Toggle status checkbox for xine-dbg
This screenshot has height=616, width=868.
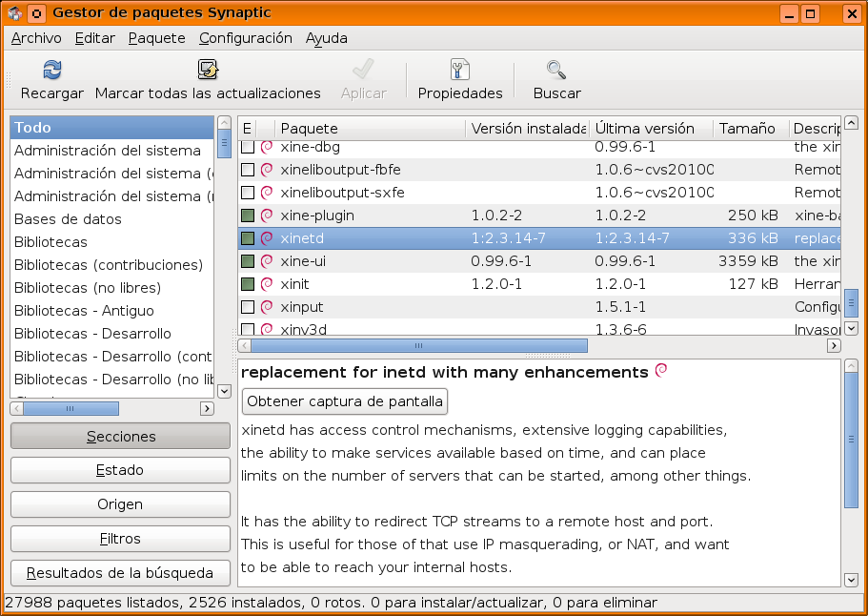click(x=248, y=147)
